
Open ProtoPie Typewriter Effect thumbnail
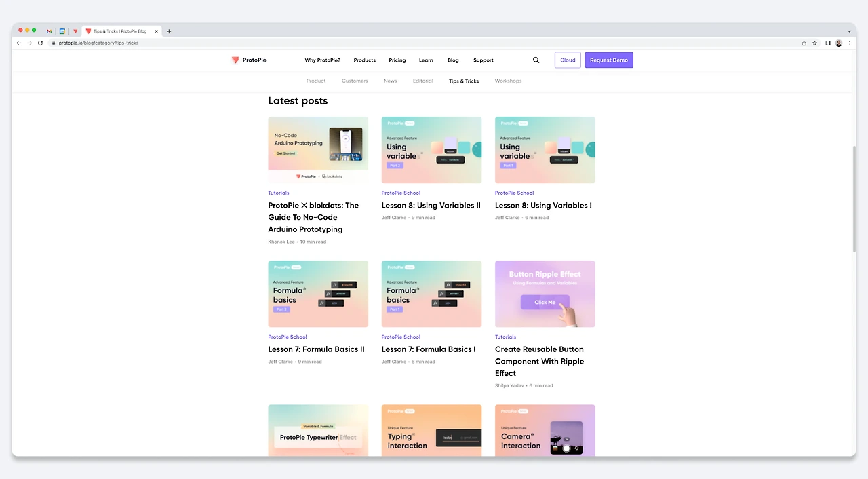(318, 430)
